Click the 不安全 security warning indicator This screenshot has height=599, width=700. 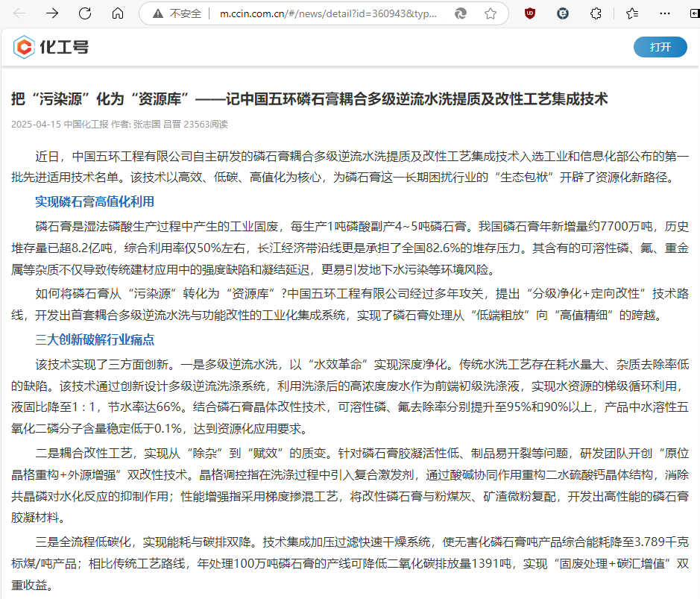177,14
